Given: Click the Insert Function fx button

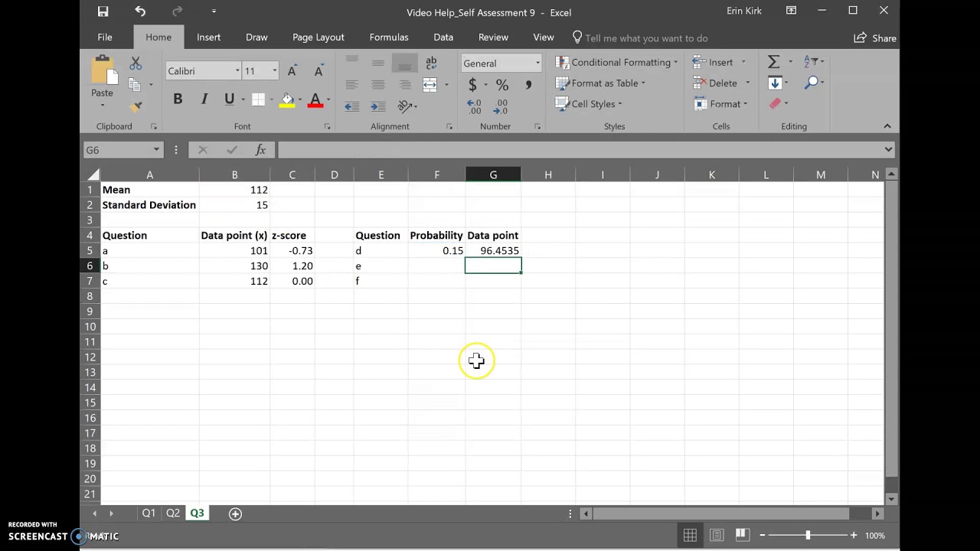Looking at the screenshot, I should pos(260,150).
